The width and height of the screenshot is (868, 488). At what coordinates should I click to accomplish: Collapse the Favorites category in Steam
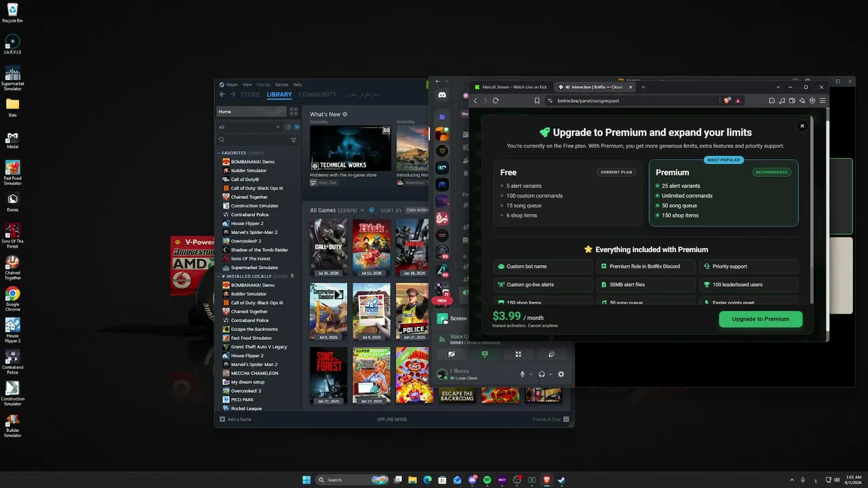coord(219,153)
